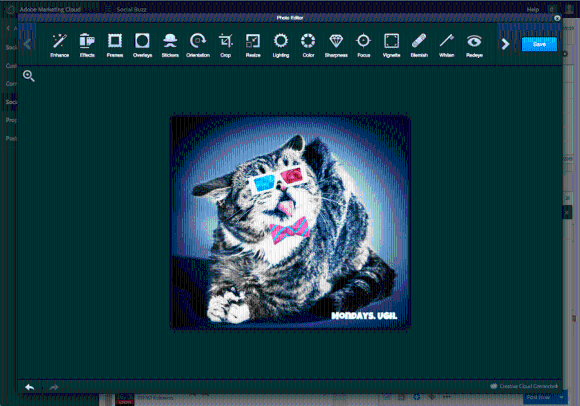Open the Post Now dropdown arrow
The image size is (580, 406).
tap(562, 397)
